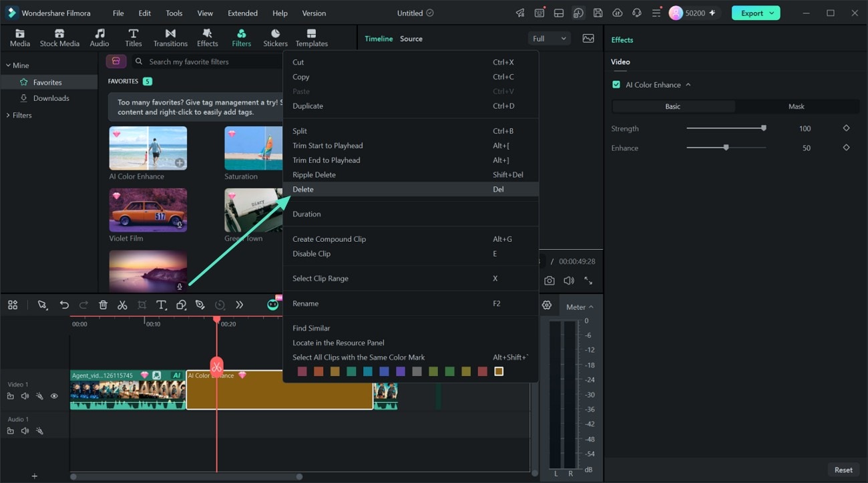Open the Stickers tab
868x483 pixels.
(x=275, y=38)
